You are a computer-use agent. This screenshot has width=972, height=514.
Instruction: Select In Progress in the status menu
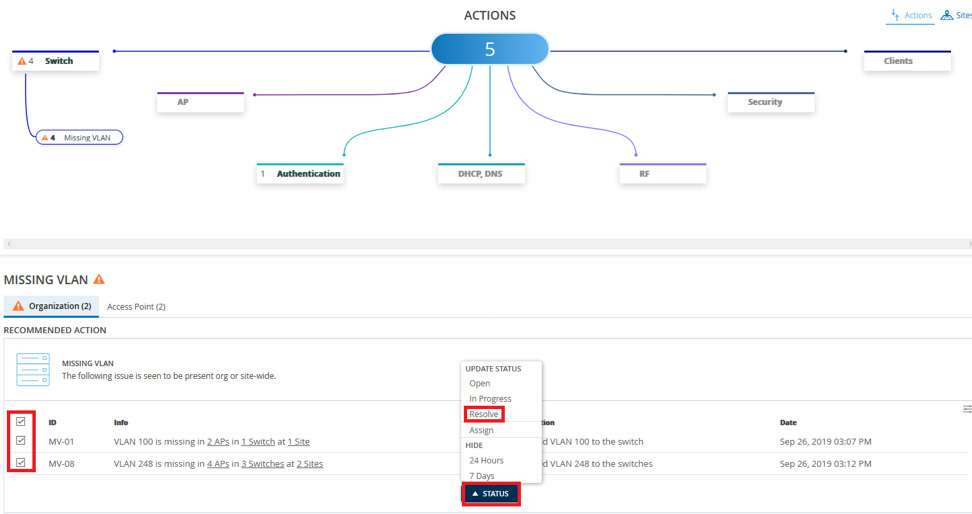tap(490, 399)
